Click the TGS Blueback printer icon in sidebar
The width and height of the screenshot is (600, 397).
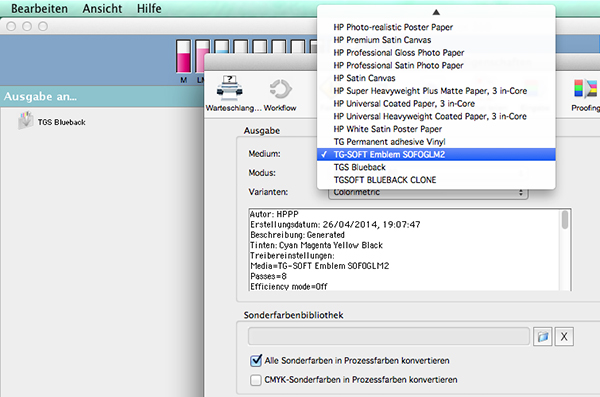[x=26, y=120]
